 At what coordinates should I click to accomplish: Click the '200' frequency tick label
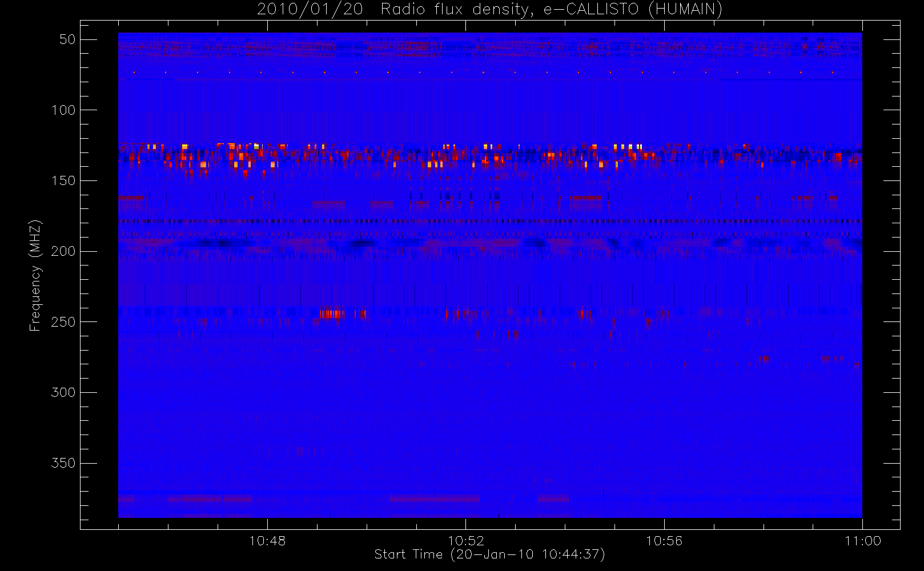(x=63, y=251)
